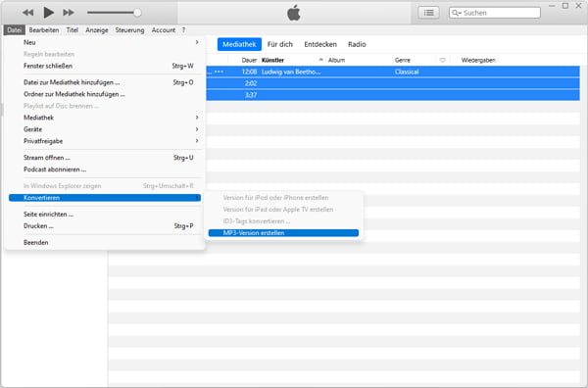The width and height of the screenshot is (588, 388).
Task: Toggle the Künstler sort direction arrow
Action: point(321,60)
